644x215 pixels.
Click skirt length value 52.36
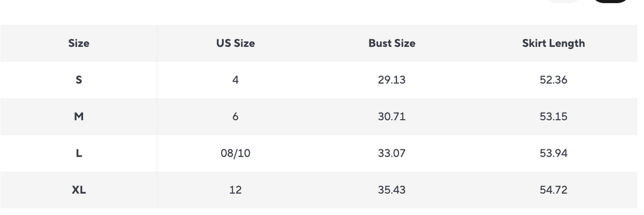click(x=553, y=80)
